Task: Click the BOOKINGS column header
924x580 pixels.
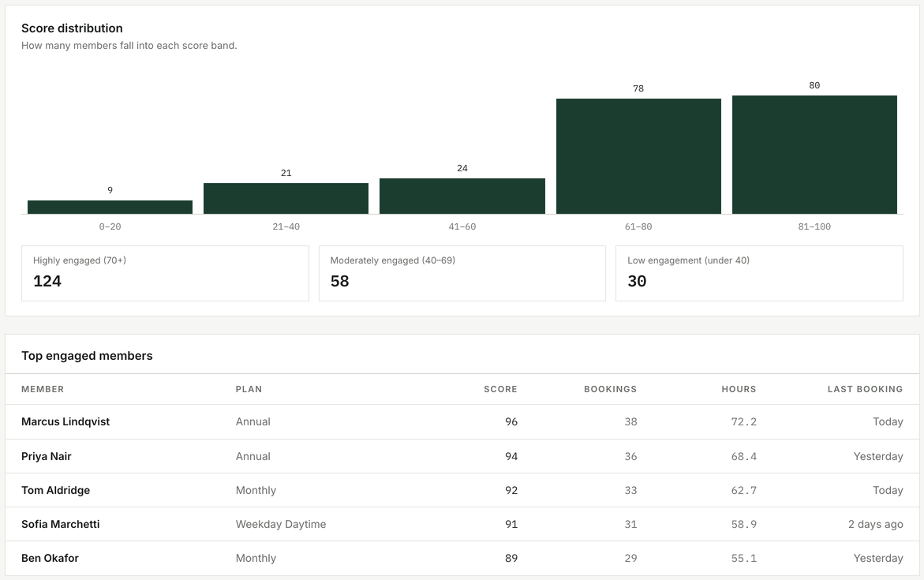Action: (610, 389)
